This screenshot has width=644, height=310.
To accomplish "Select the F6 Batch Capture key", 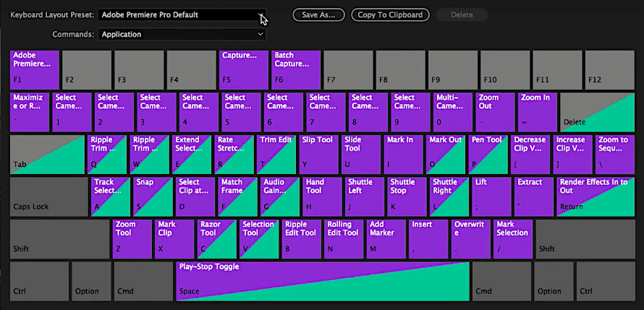I will point(296,69).
